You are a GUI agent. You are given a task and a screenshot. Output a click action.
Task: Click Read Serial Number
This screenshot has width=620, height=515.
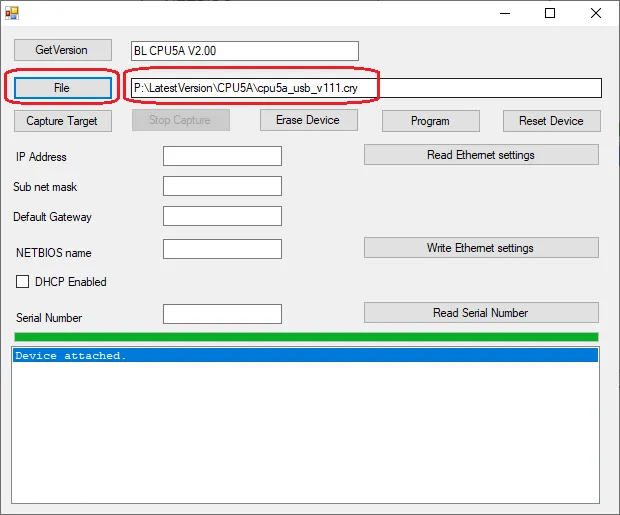coord(481,313)
